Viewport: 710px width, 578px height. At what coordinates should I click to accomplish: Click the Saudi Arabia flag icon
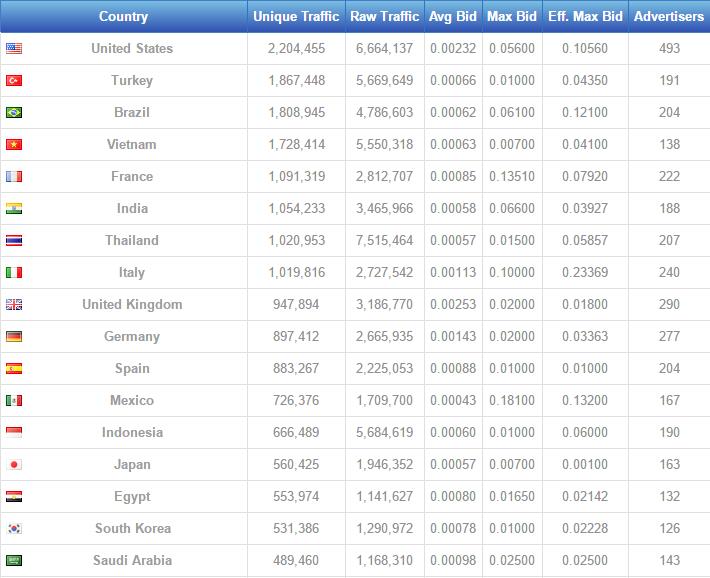pos(14,560)
